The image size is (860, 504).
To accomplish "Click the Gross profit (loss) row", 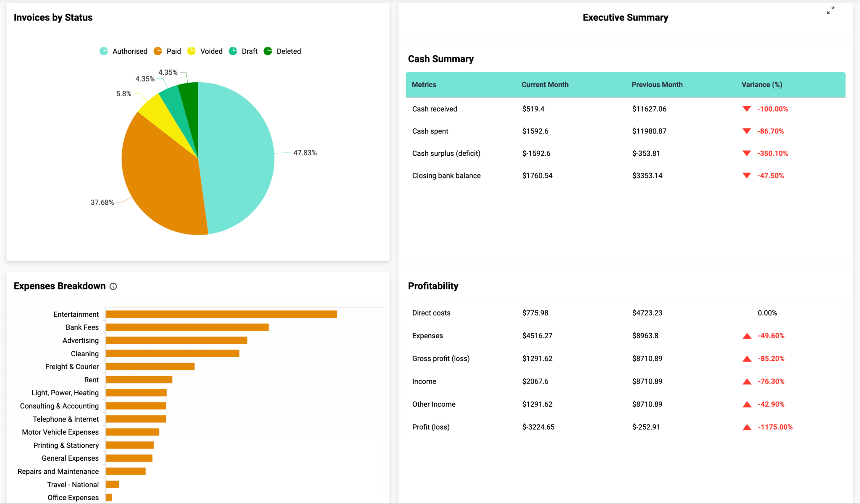I will click(441, 358).
